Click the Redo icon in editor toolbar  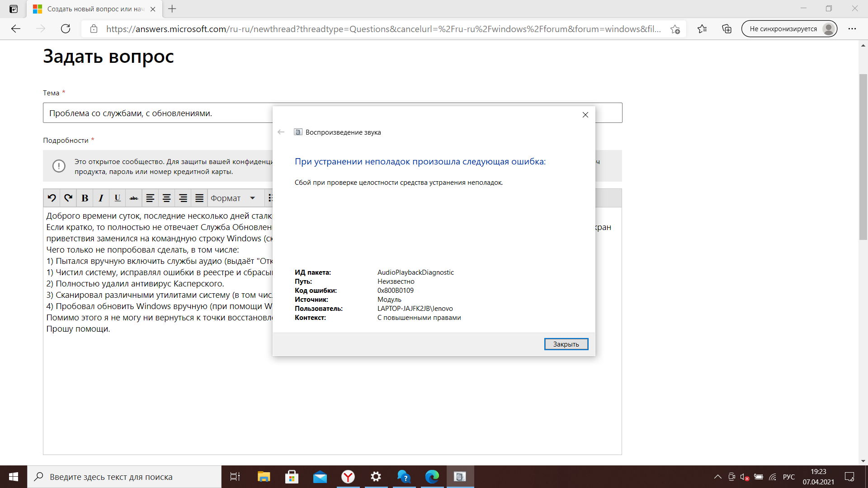coord(68,198)
